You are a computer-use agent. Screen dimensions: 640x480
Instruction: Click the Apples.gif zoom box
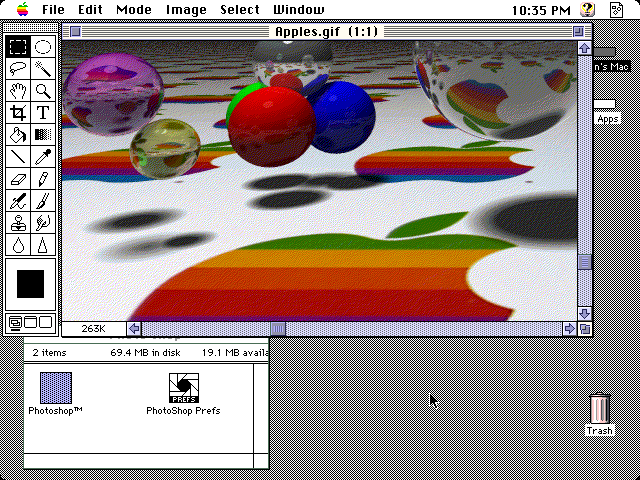pyautogui.click(x=578, y=31)
